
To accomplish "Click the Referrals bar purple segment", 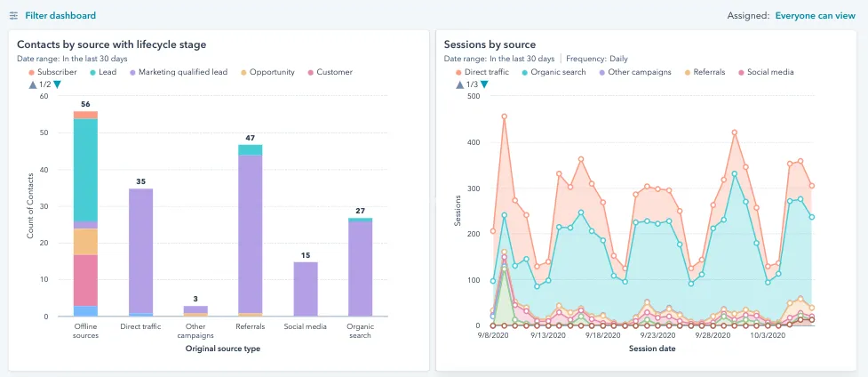I will click(x=251, y=234).
